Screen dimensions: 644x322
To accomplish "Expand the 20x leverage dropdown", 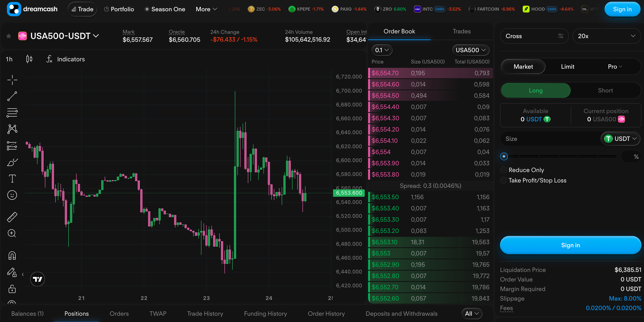I will point(606,36).
